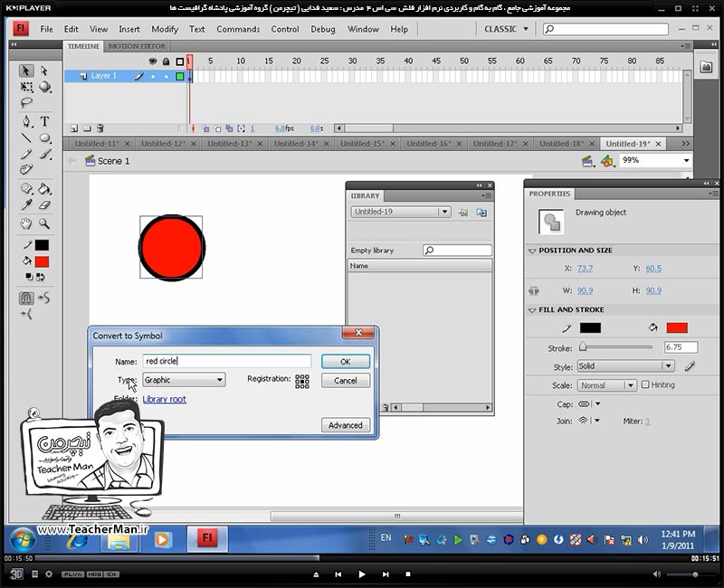The width and height of the screenshot is (724, 588).
Task: Open the Commands menu
Action: point(238,29)
